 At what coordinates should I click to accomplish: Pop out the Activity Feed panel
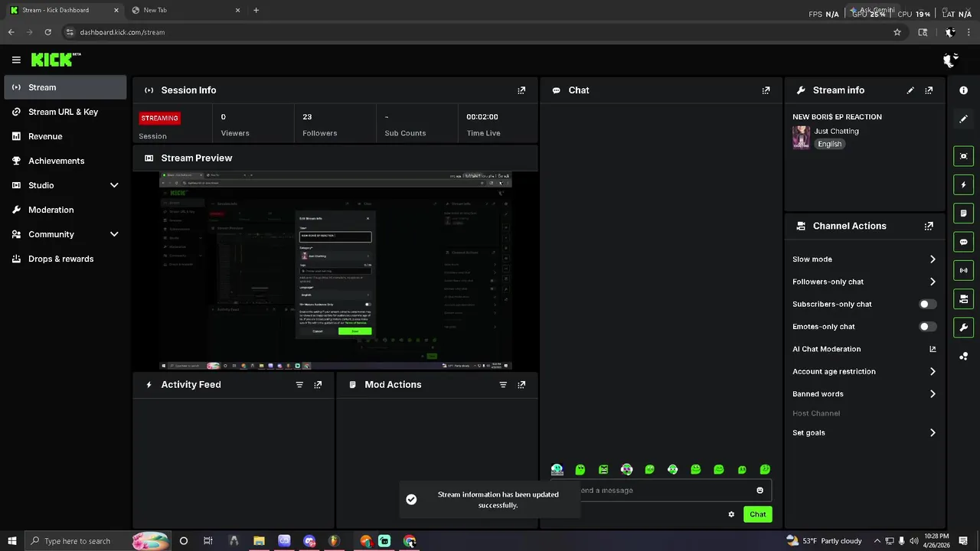click(318, 385)
